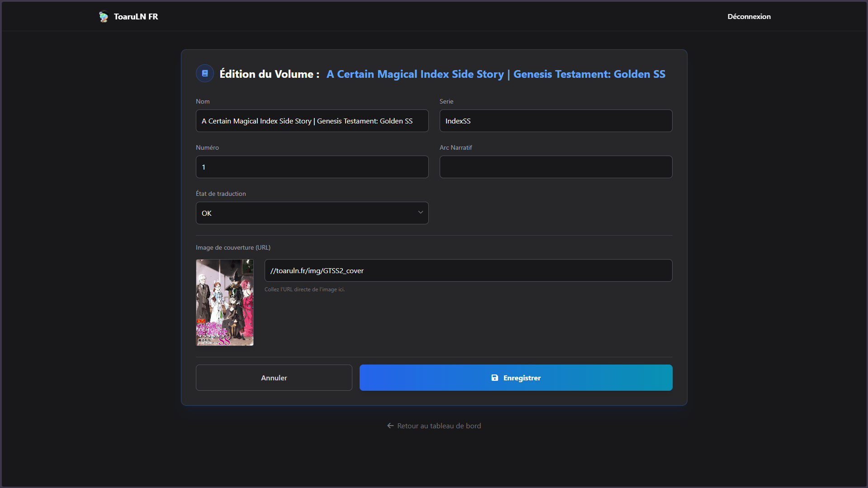The width and height of the screenshot is (868, 488).
Task: Click the left arrow icon below the form
Action: [390, 426]
